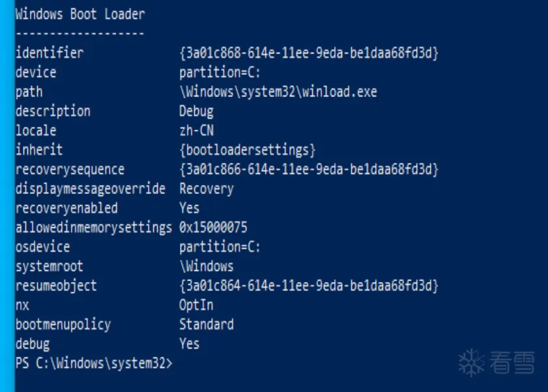The width and height of the screenshot is (548, 392).
Task: Click the "bootmenupolicy" label
Action: pyautogui.click(x=63, y=324)
